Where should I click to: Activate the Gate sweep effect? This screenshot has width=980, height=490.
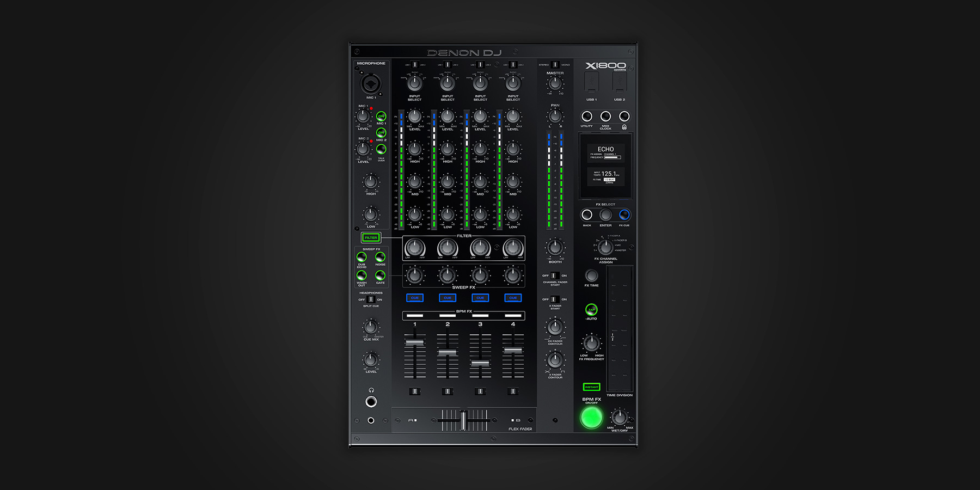coord(380,275)
